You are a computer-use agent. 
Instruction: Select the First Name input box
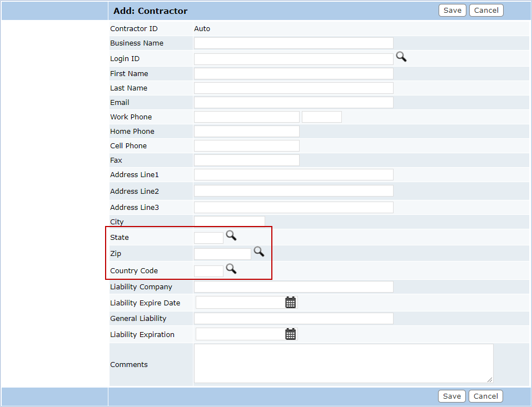click(x=294, y=73)
